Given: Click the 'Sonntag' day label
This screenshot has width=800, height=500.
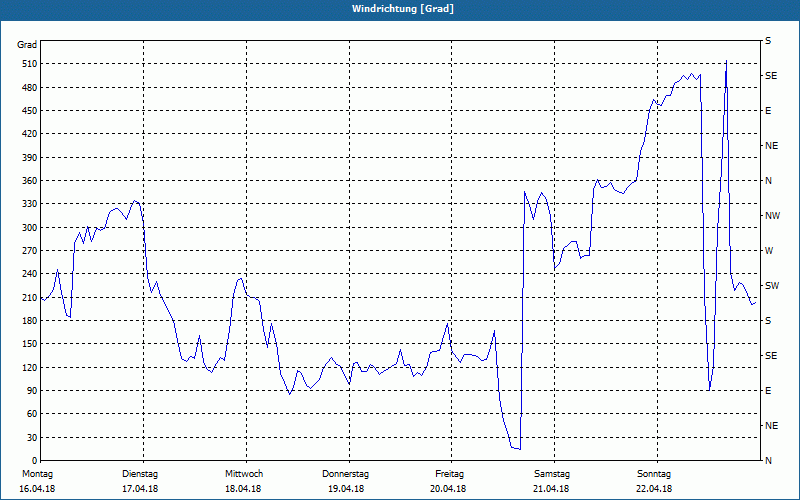Looking at the screenshot, I should click(654, 474).
